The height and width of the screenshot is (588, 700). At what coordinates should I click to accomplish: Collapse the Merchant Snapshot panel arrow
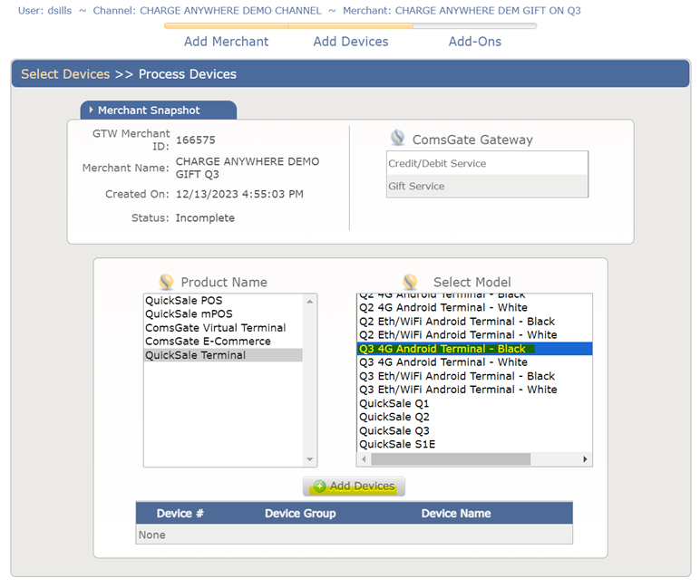91,111
